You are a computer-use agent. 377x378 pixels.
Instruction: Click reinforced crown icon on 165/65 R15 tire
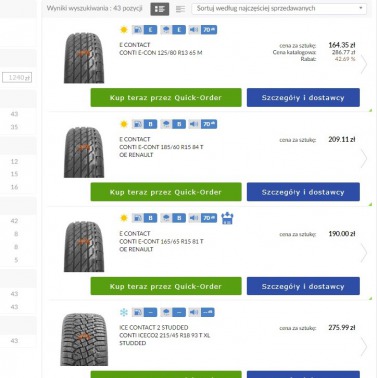tap(227, 218)
